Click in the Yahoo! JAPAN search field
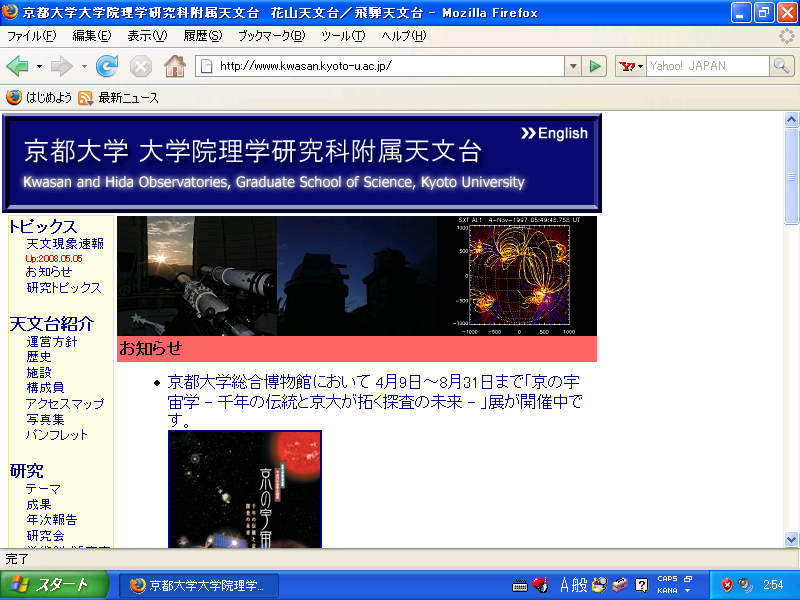This screenshot has width=800, height=600. click(x=707, y=66)
